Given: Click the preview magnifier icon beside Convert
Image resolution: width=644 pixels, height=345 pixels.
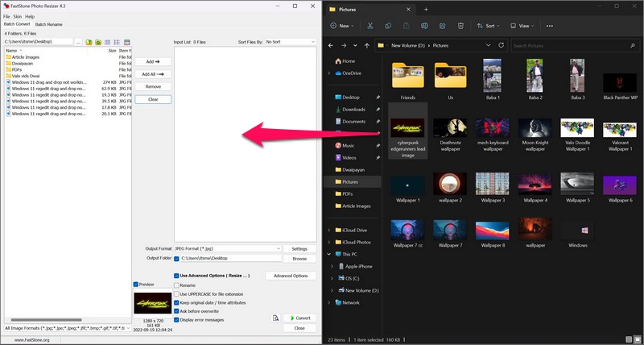Looking at the screenshot, I should [x=275, y=318].
